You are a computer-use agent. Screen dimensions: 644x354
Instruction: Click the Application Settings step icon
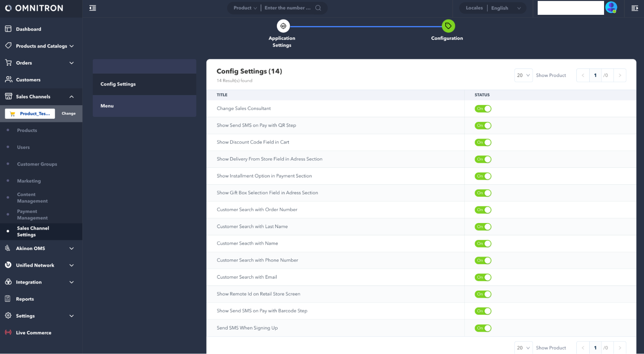[283, 26]
